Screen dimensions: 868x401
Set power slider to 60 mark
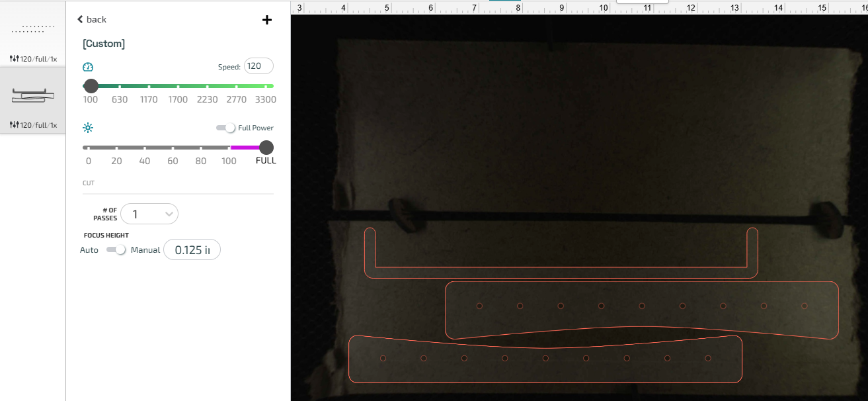tap(173, 147)
